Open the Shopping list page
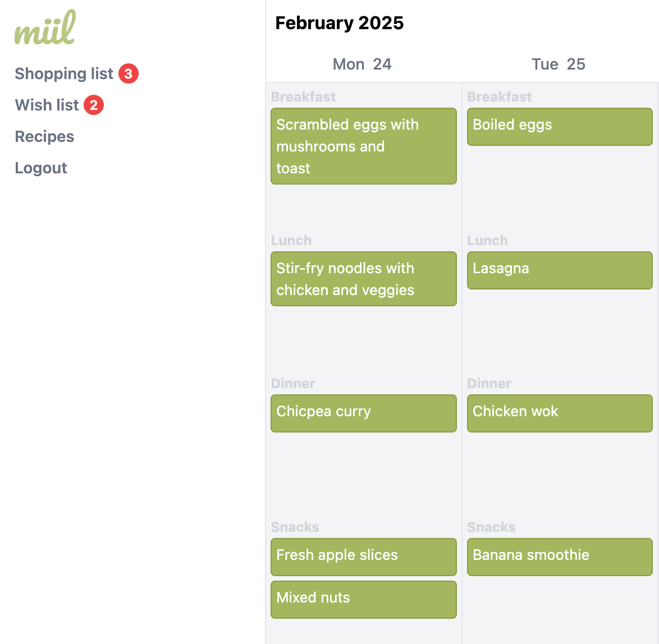 point(64,73)
